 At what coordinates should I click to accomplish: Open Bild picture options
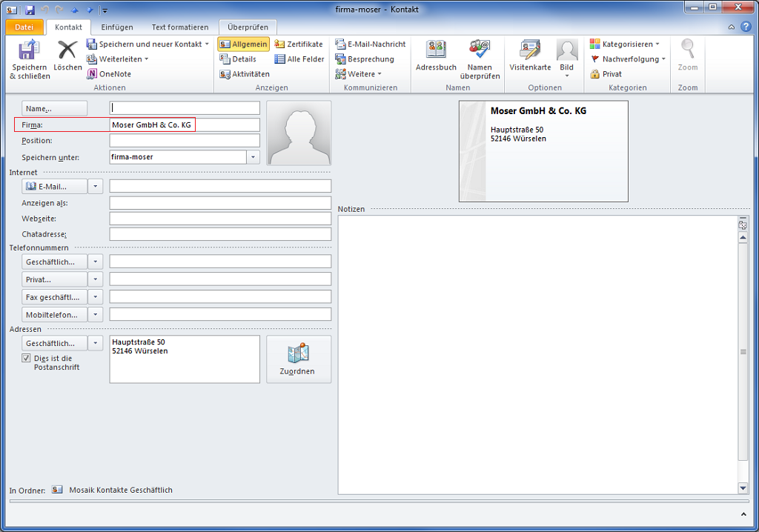point(567,58)
